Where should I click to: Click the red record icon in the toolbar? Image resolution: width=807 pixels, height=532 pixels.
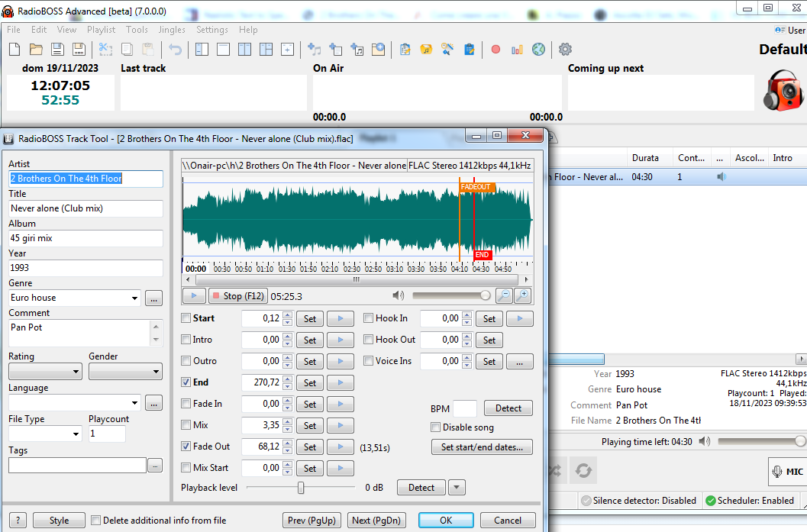(x=495, y=50)
